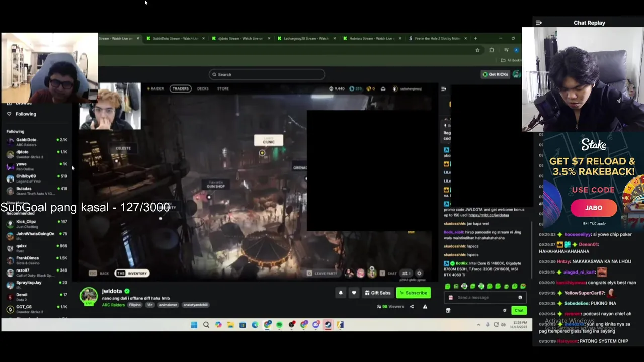
Task: Click the share icon next to Viewers count
Action: coord(412,306)
